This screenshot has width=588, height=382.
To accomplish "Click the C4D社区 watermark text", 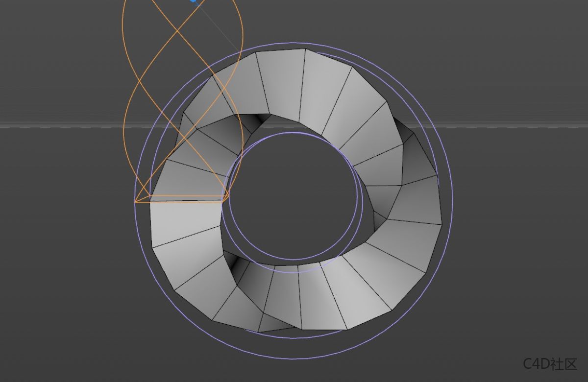I will (550, 364).
